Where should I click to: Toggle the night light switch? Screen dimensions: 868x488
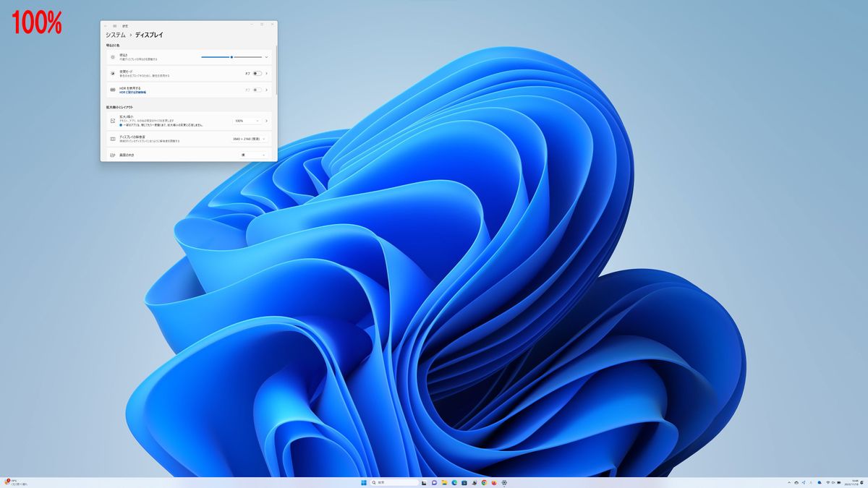click(257, 73)
